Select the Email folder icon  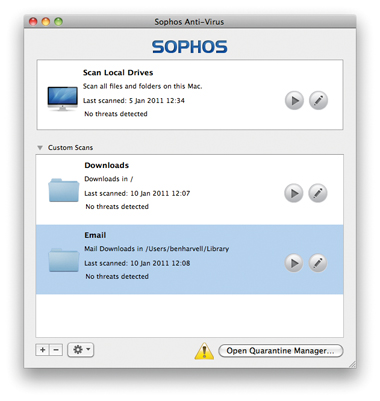coord(63,260)
